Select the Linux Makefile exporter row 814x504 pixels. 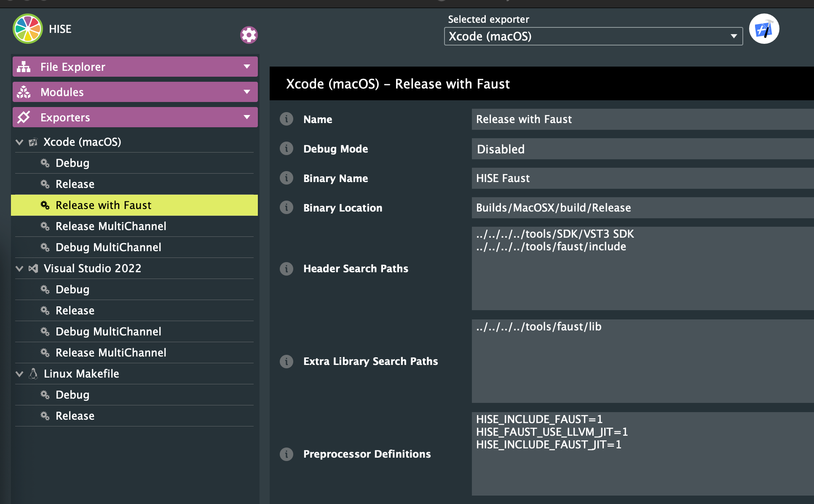(x=134, y=374)
